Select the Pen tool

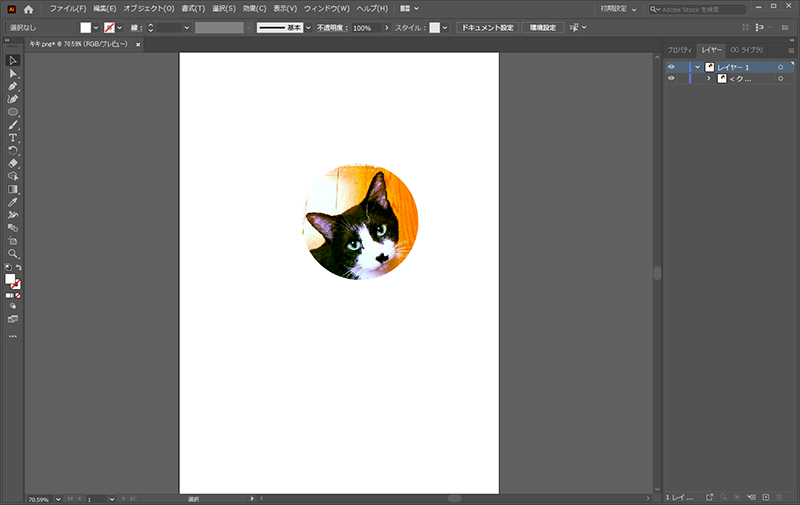13,87
